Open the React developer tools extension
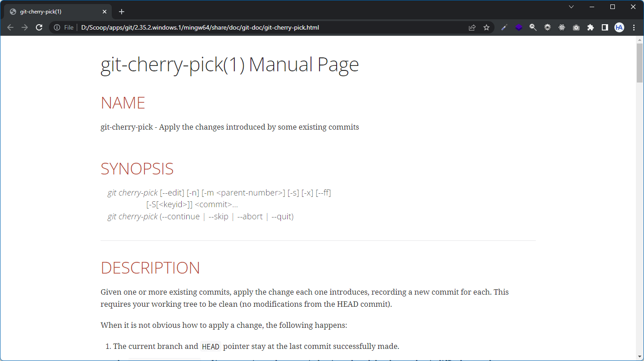 [x=561, y=27]
